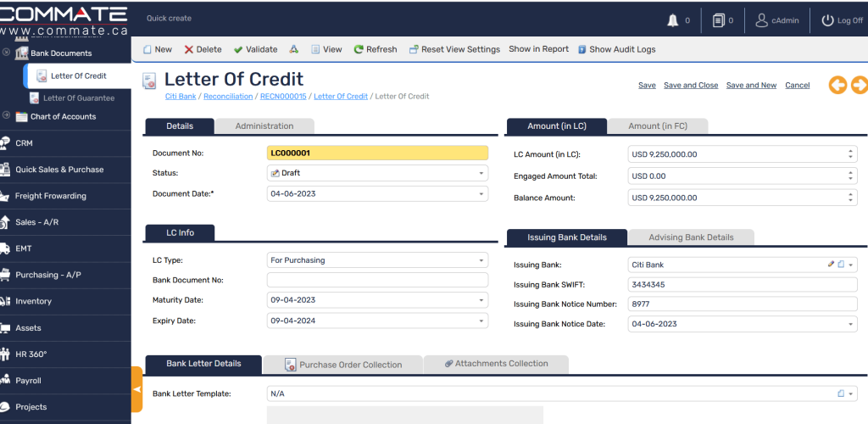Click Validate in the toolbar
Screen dimensions: 868x424
click(255, 49)
